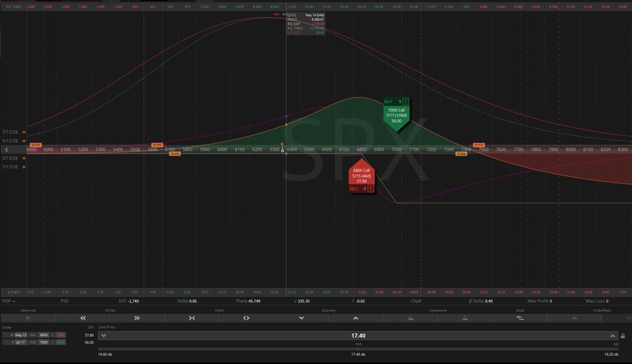The height and width of the screenshot is (364, 632).
Task: Click the Max Loss metric
Action: 597,301
